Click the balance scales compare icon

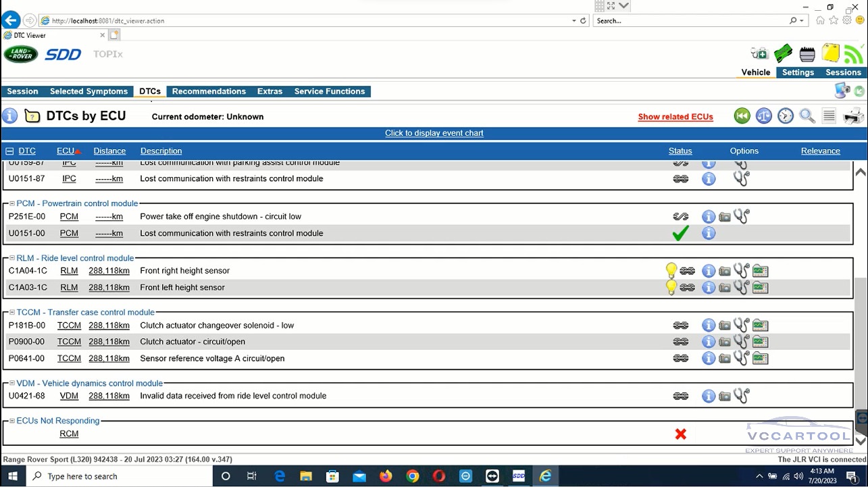763,116
